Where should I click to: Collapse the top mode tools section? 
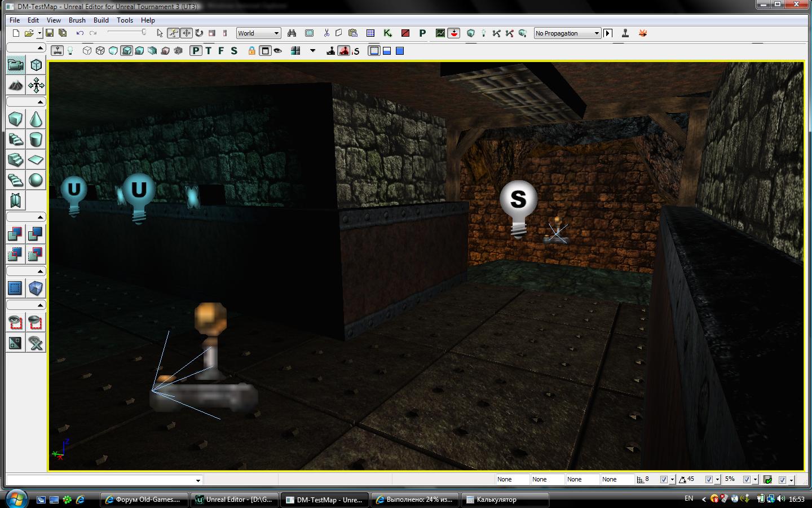point(26,48)
